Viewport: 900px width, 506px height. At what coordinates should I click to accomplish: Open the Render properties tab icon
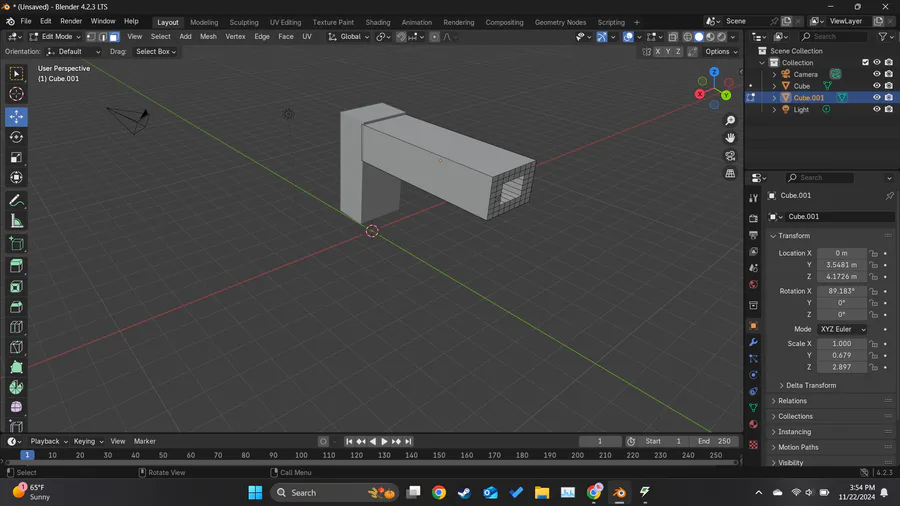tap(754, 219)
